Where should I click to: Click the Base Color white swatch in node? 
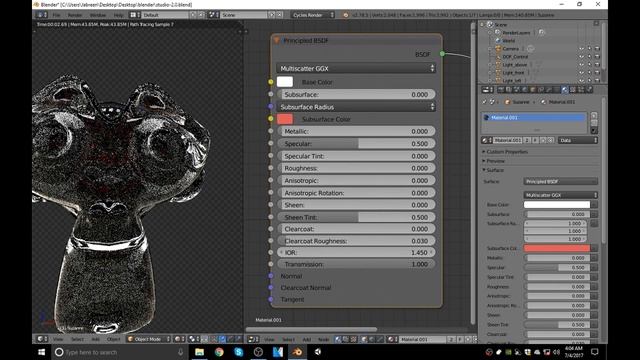click(284, 82)
